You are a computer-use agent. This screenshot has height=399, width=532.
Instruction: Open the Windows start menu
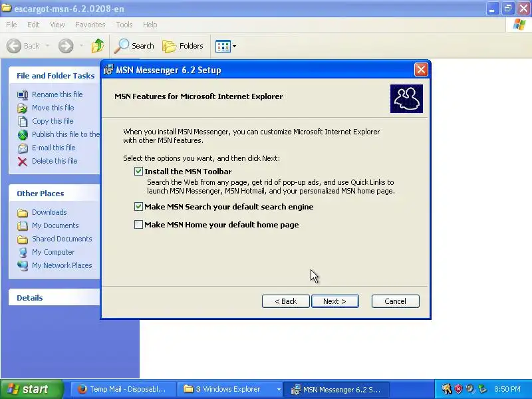[31, 389]
